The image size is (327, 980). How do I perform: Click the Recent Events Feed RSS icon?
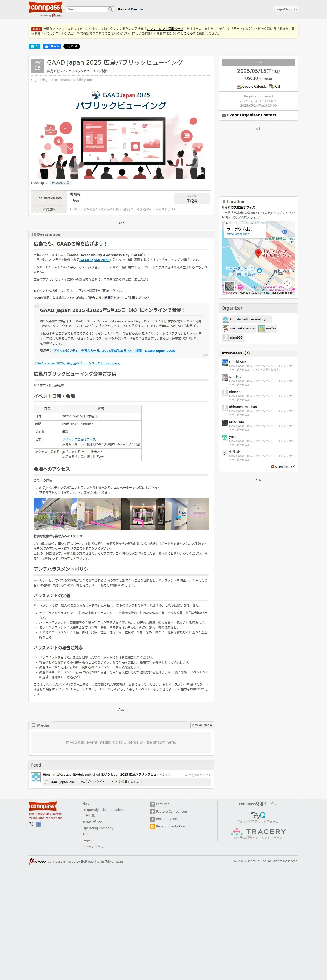152,826
